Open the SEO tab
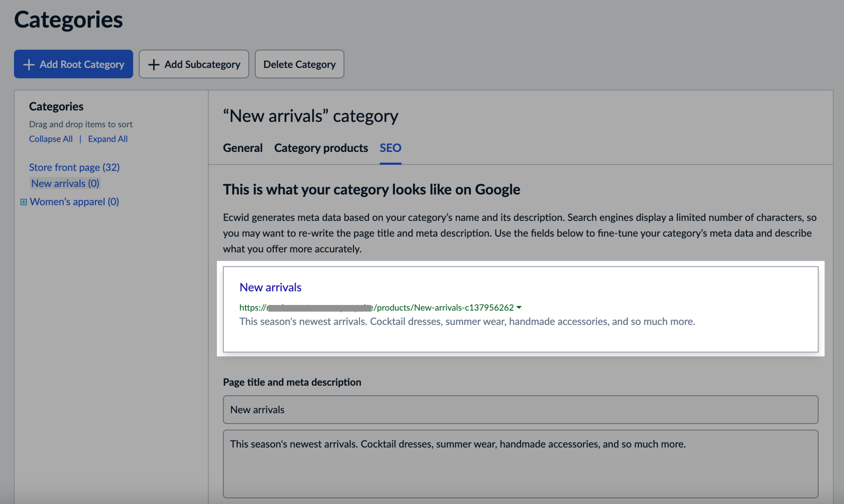 [390, 148]
